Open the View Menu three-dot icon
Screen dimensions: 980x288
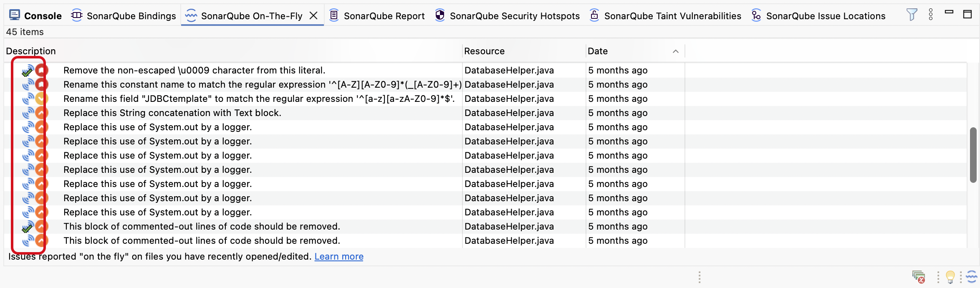[931, 15]
